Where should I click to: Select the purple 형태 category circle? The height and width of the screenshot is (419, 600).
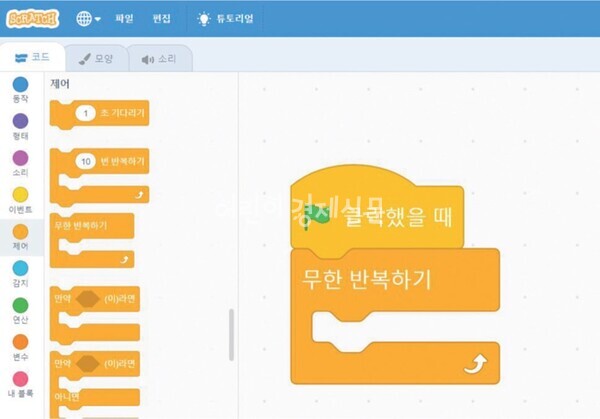[20, 121]
